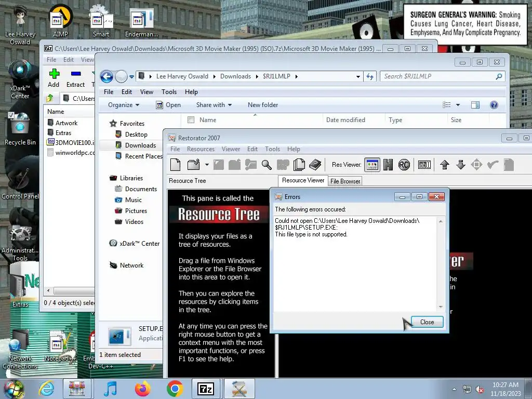Screen dimensions: 532x399
Task: Click the move down arrow icon in Restorator
Action: coord(460,165)
